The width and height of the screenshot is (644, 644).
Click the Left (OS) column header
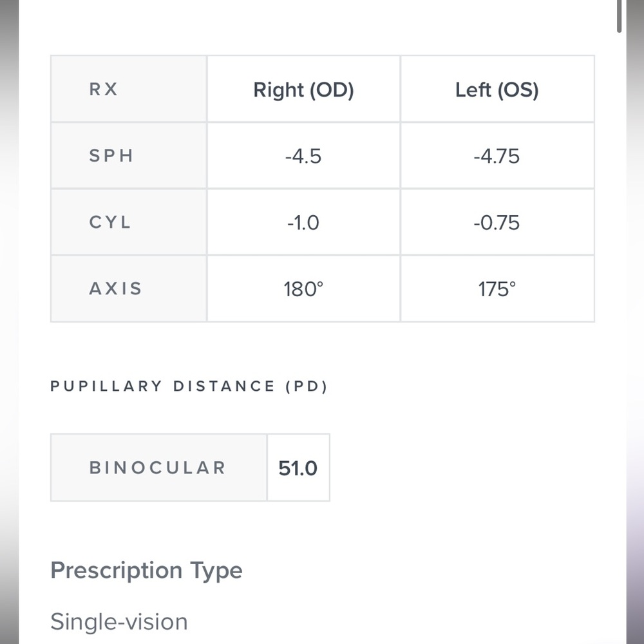tap(497, 90)
